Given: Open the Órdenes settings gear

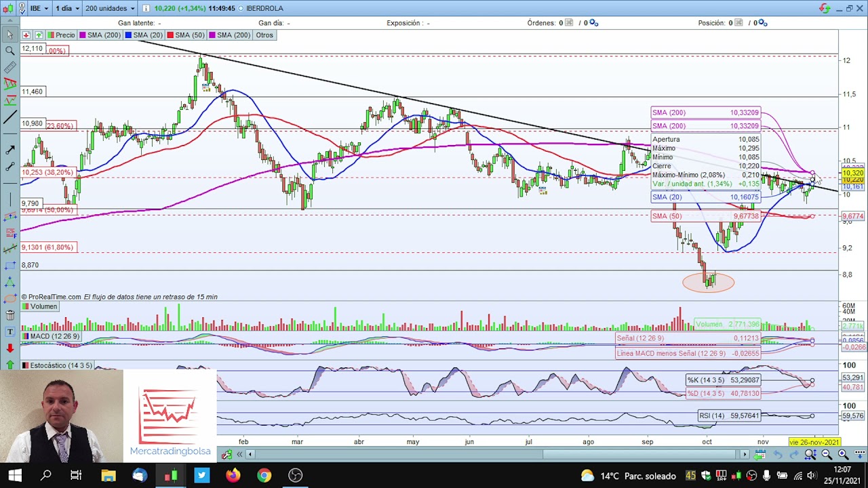Looking at the screenshot, I should point(593,23).
